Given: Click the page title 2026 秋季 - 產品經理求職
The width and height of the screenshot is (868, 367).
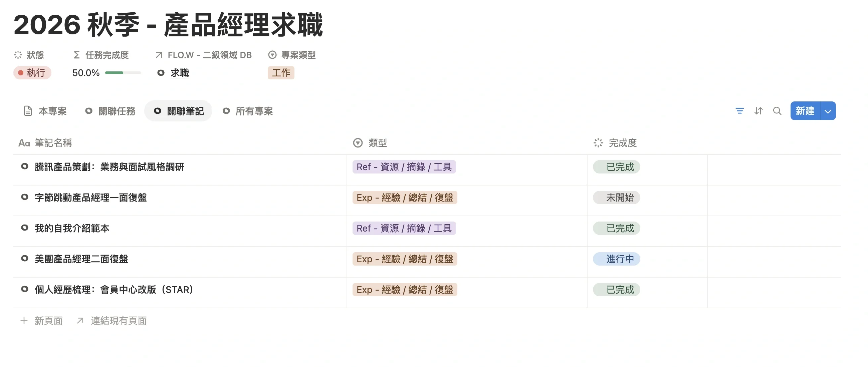Looking at the screenshot, I should coord(168,25).
